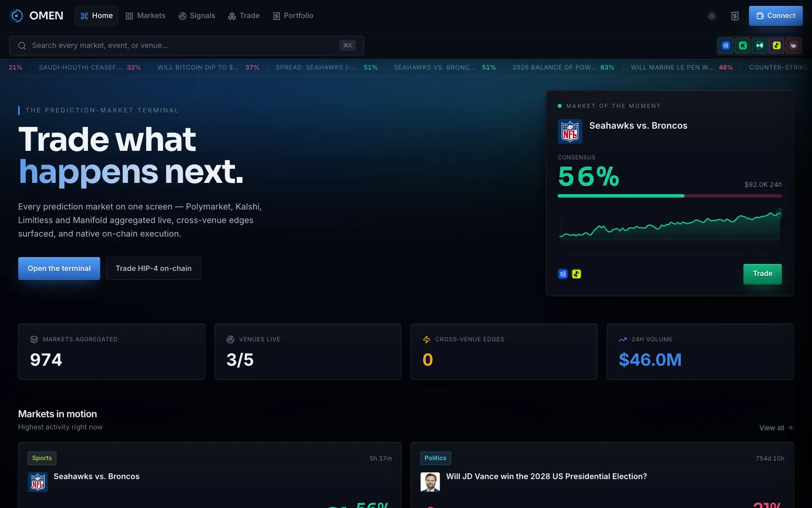Click the 24H Volume $46.0M value

tap(650, 360)
